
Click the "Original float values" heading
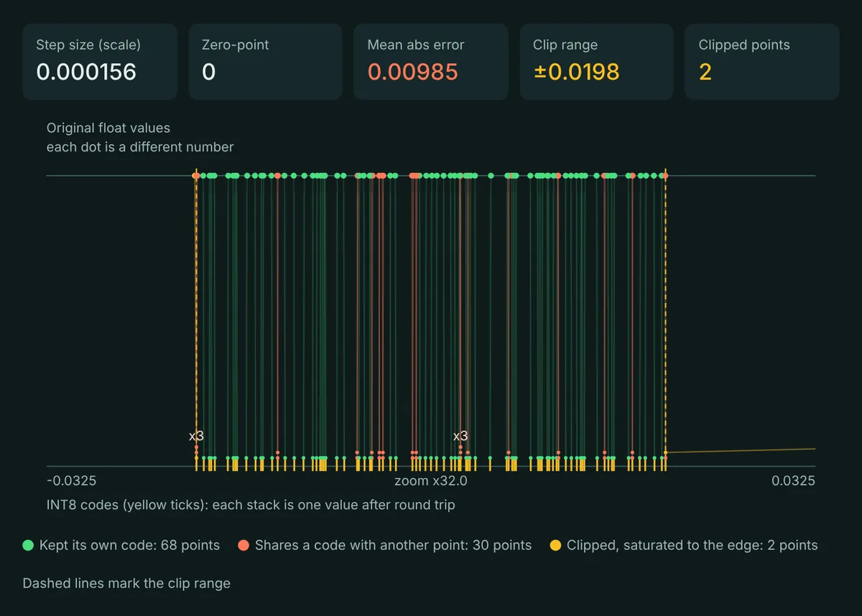click(108, 128)
